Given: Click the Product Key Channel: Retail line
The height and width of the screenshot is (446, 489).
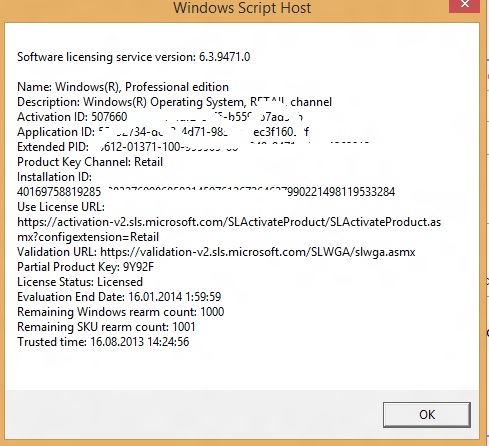Looking at the screenshot, I should [x=90, y=162].
